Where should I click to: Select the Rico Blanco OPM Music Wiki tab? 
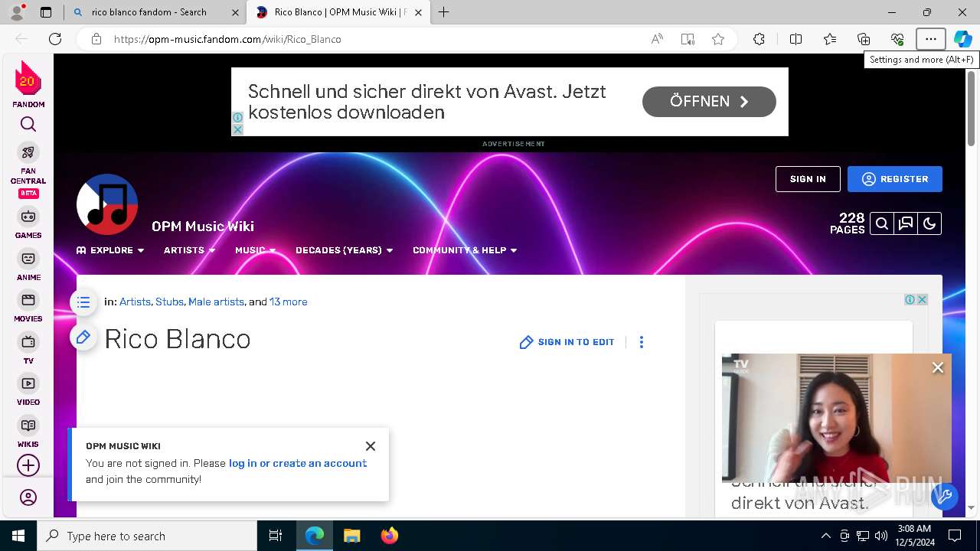pyautogui.click(x=339, y=12)
